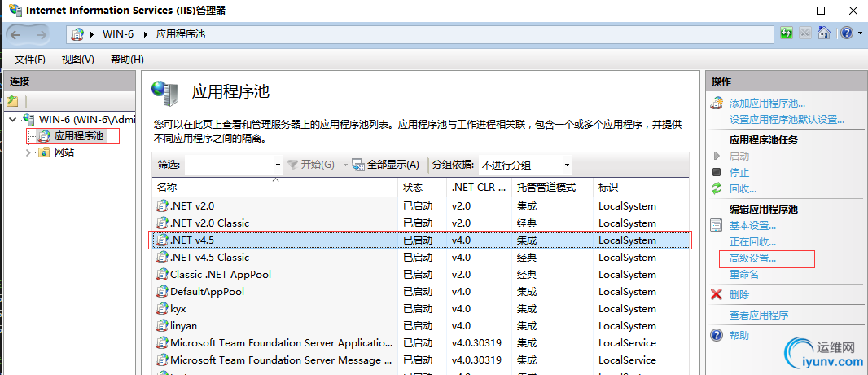868x375 pixels.
Task: Go back with the navigation back arrow
Action: 15,34
